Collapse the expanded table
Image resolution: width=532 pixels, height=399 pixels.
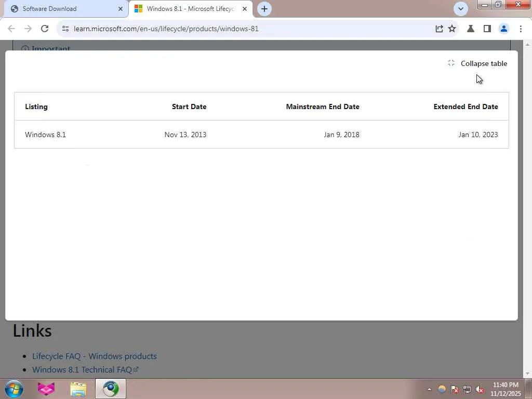point(477,63)
